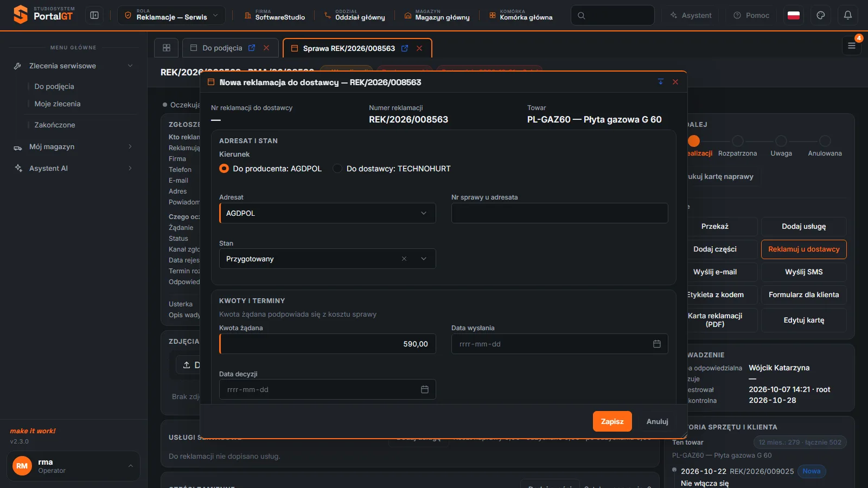The width and height of the screenshot is (868, 488).
Task: Open Do podjęcia tab in new window
Action: coord(252,48)
